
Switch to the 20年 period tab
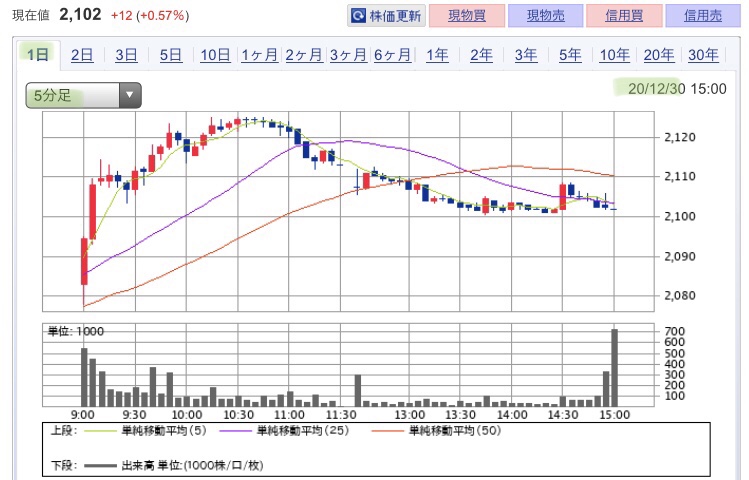point(659,55)
